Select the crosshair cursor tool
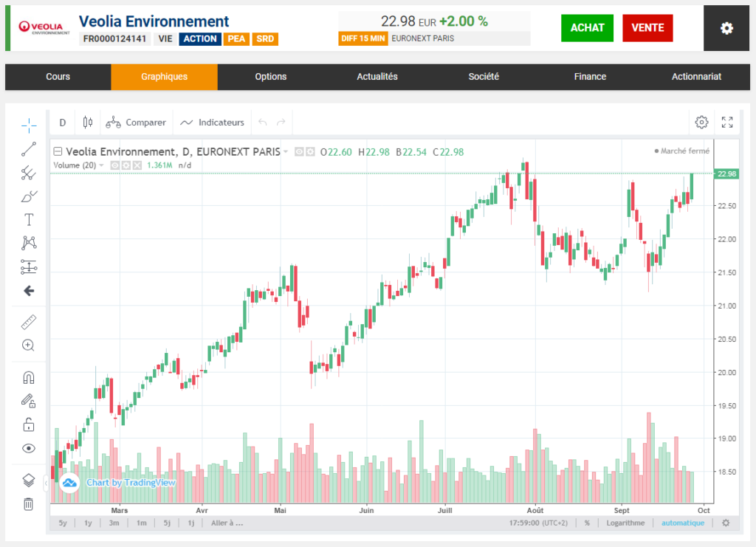Image resolution: width=756 pixels, height=547 pixels. click(x=28, y=125)
